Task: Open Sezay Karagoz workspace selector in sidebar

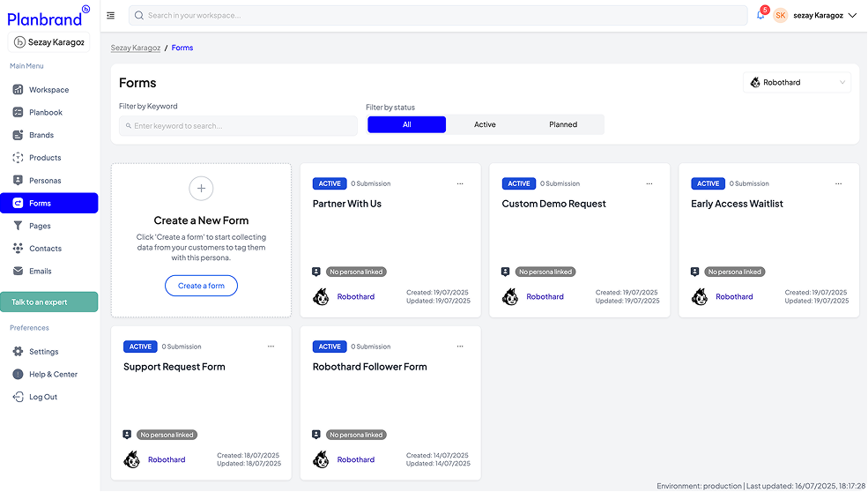Action: click(x=48, y=41)
